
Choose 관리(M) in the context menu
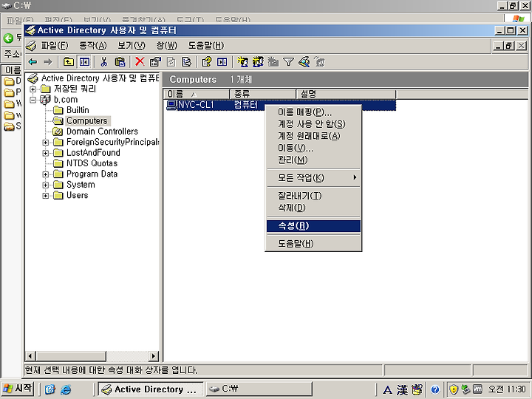pos(313,160)
